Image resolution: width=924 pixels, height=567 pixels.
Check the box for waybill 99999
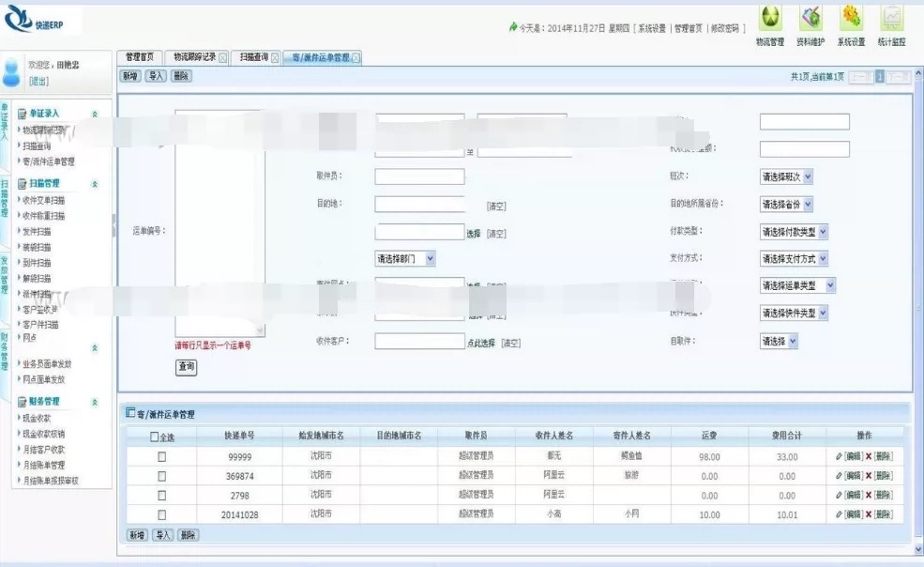coord(162,456)
